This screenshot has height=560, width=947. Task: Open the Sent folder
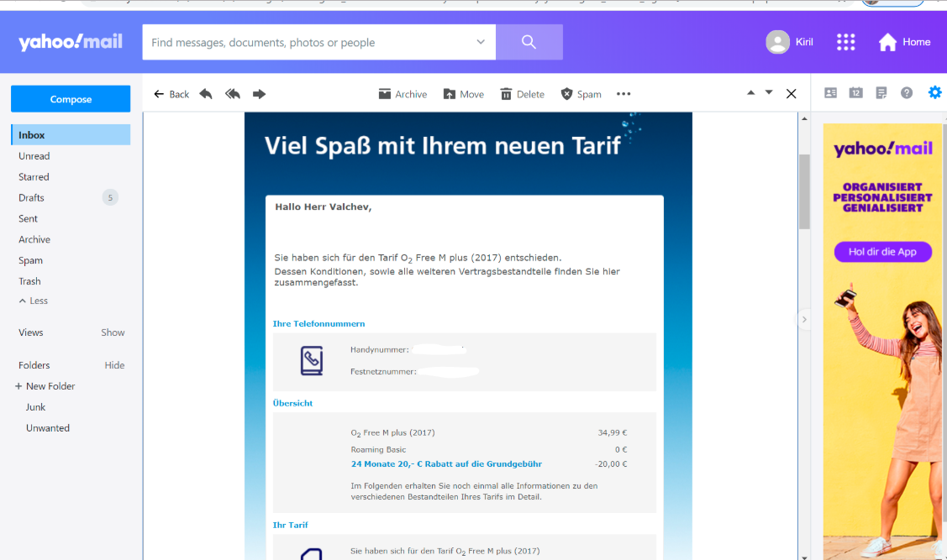[28, 218]
